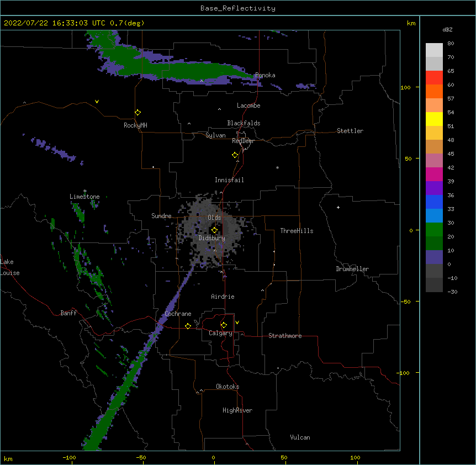This screenshot has width=476, height=465.
Task: Click the Olds town label
Action: coord(214,218)
